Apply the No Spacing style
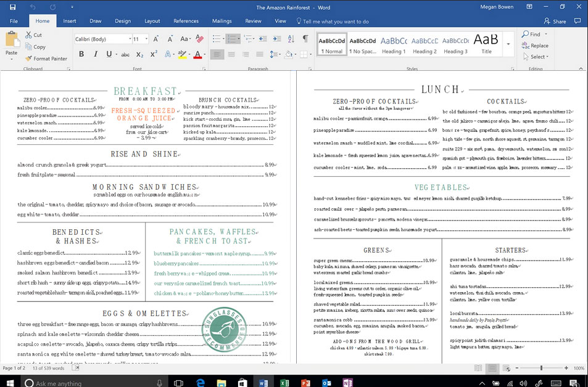The width and height of the screenshot is (588, 387). [363, 44]
